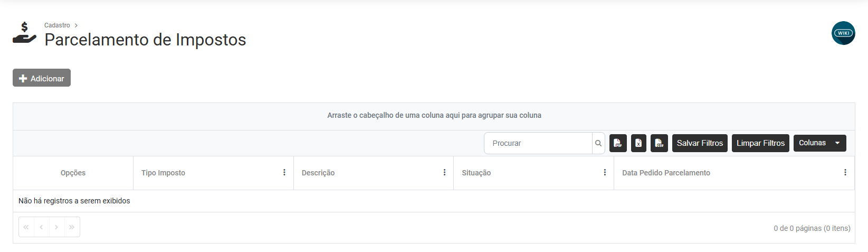Expand the Colunas dropdown
Screen dimensions: 868x252
click(x=819, y=143)
